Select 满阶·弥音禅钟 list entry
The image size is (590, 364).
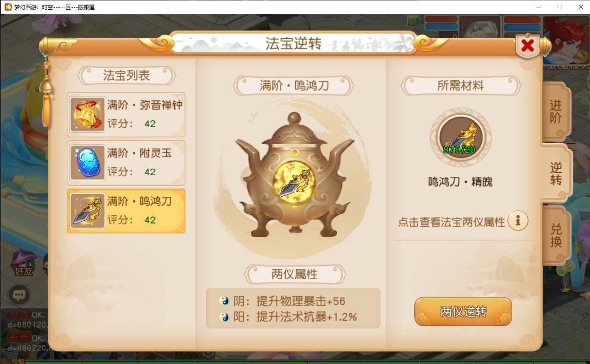pos(126,115)
